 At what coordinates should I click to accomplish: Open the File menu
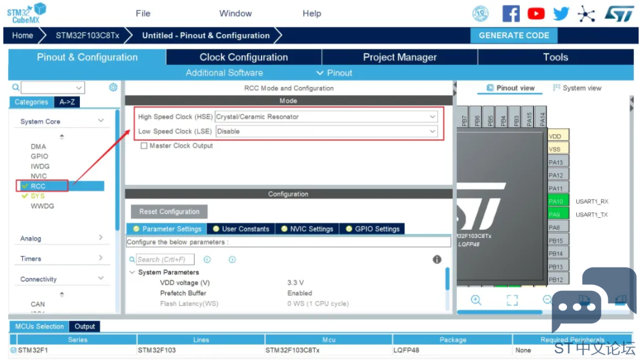[143, 13]
